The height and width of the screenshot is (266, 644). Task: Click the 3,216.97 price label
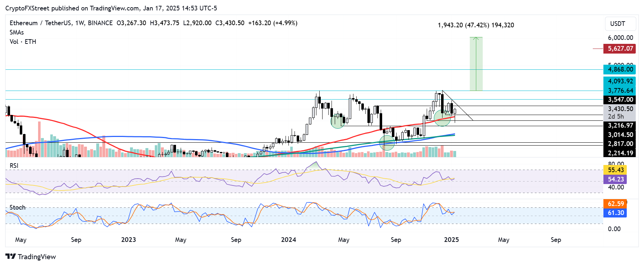[620, 125]
